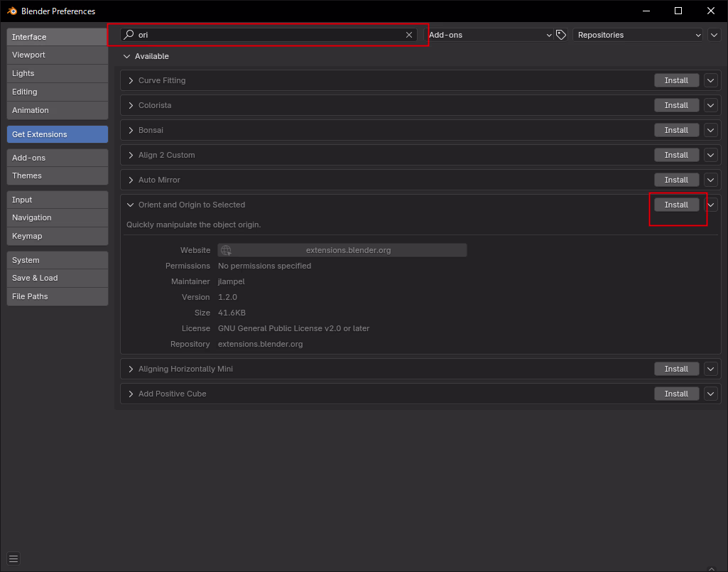Install Aligning Horizontally Mini add-on

tap(676, 369)
